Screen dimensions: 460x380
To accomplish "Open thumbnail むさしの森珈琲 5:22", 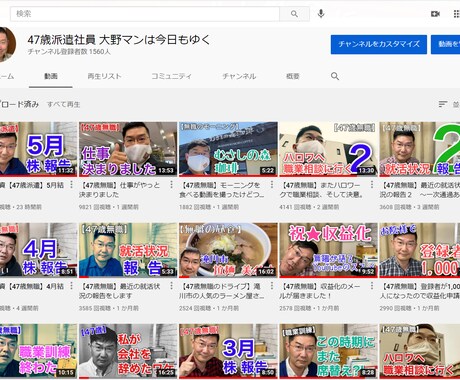I will click(228, 149).
